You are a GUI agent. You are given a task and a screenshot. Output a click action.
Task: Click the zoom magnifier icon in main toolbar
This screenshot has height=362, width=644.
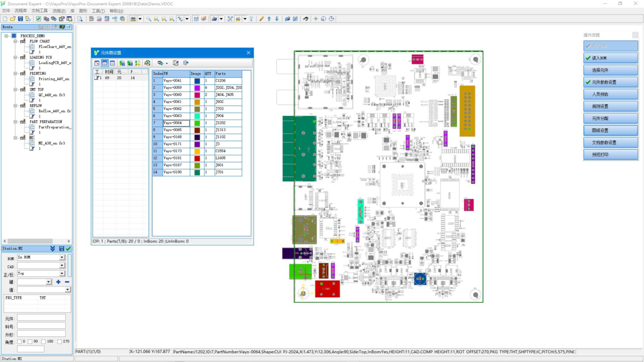[x=149, y=19]
